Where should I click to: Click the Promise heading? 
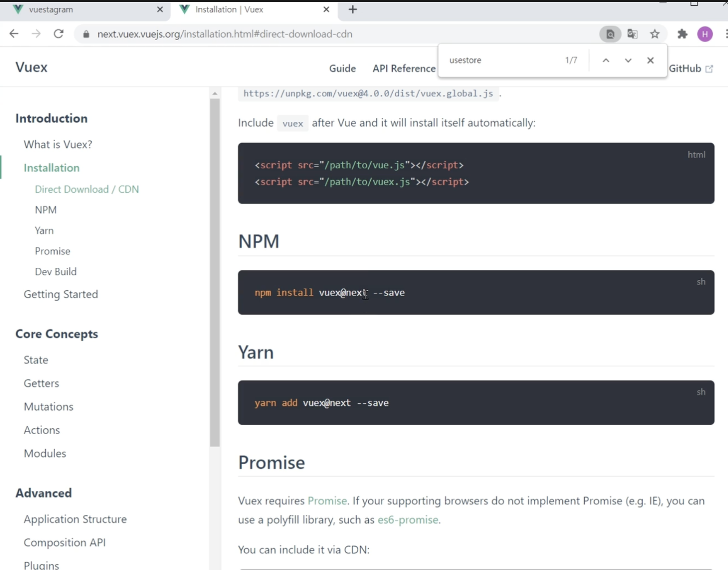click(271, 463)
